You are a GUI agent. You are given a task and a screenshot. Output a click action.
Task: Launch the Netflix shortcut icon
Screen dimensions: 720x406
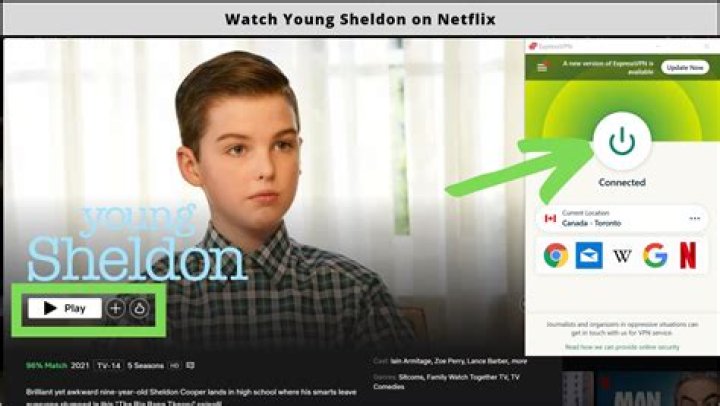[688, 255]
